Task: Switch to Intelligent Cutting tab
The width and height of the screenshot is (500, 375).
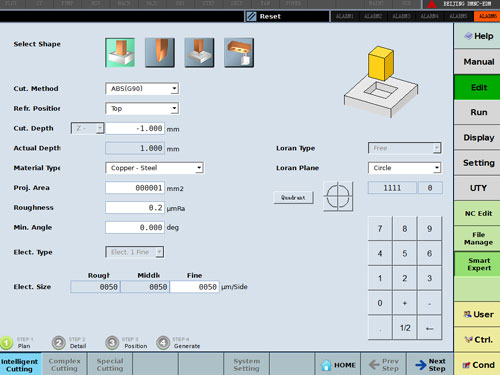Action: (20, 365)
